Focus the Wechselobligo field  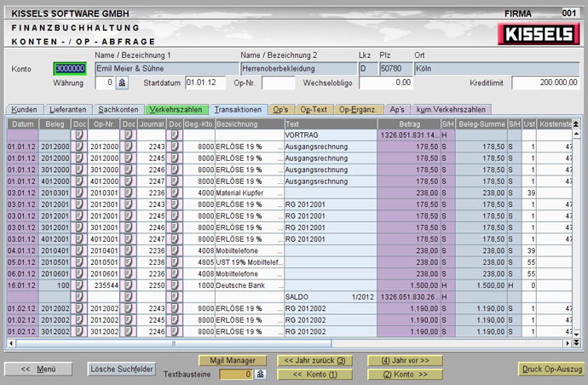point(386,83)
